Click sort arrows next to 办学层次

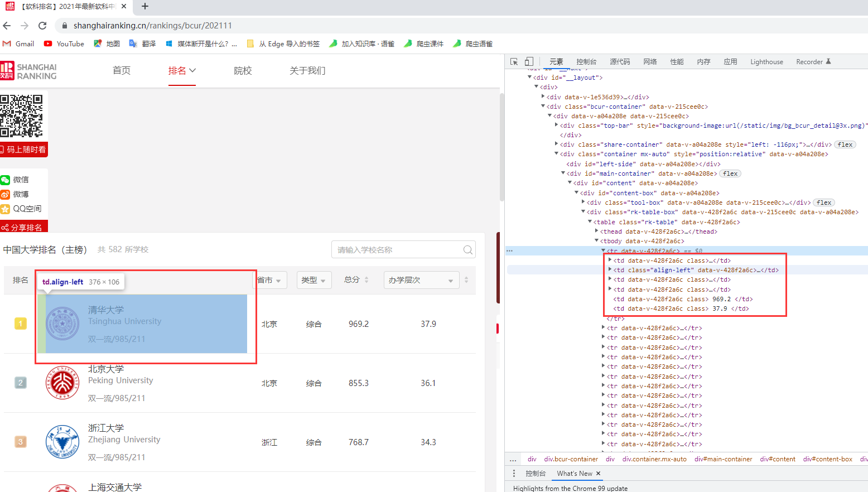[x=466, y=280]
